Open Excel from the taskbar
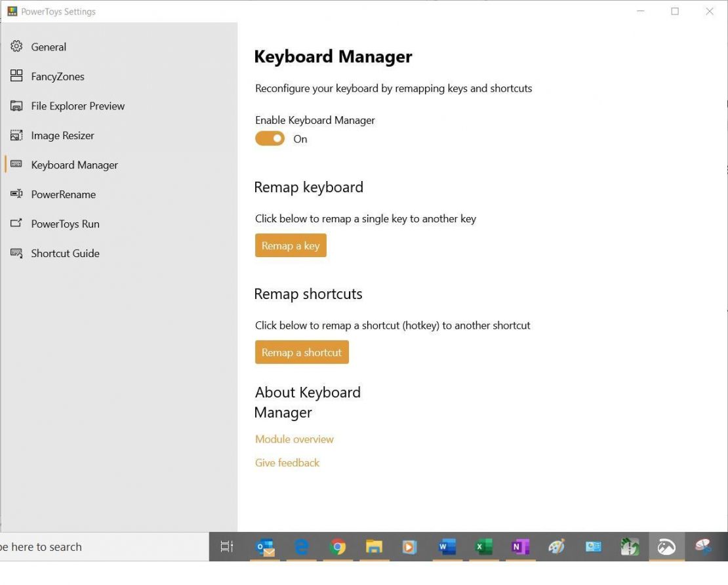This screenshot has width=728, height=585. (483, 546)
